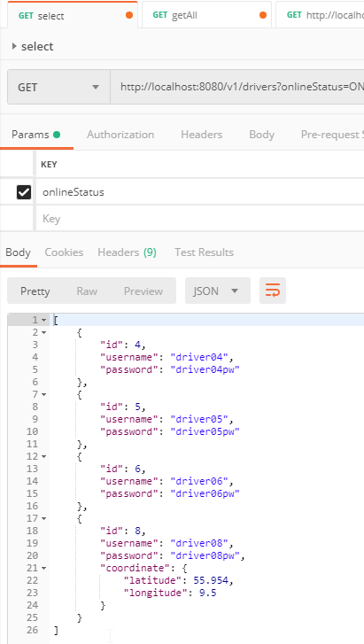Collapse JSON object at line 7

pos(44,395)
